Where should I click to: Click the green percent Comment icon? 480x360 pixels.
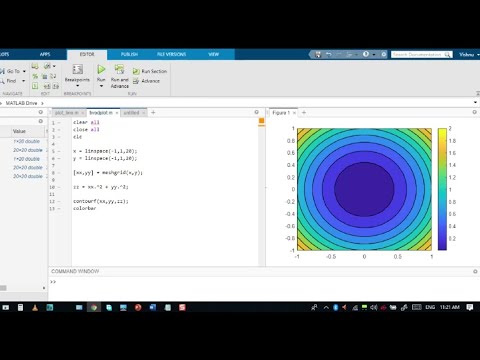click(x=35, y=76)
